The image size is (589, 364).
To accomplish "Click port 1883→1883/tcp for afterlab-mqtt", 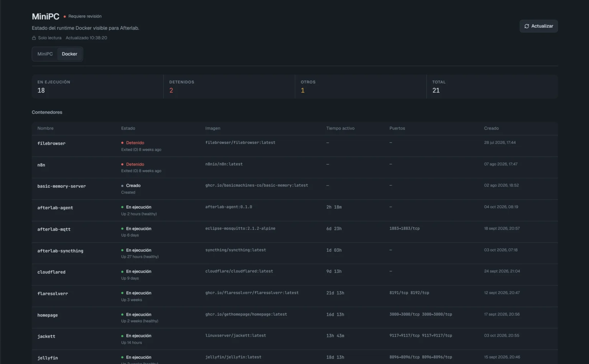I will click(x=405, y=229).
